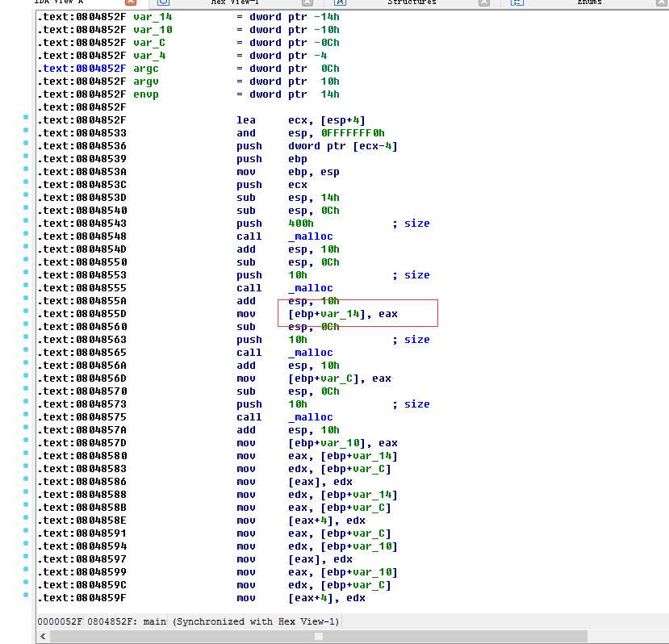Click gutter dot at address 0804856D
Screen dimensions: 669x644
point(26,375)
